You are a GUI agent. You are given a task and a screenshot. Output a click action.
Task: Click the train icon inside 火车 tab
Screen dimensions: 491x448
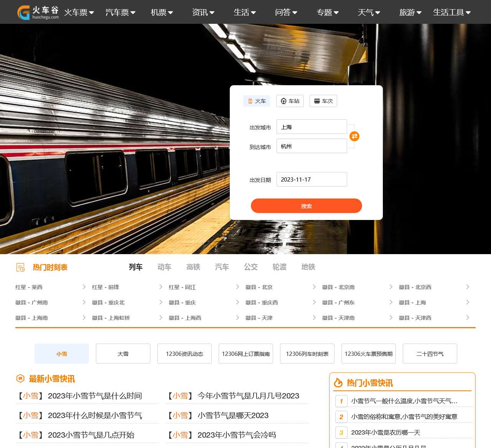[251, 101]
